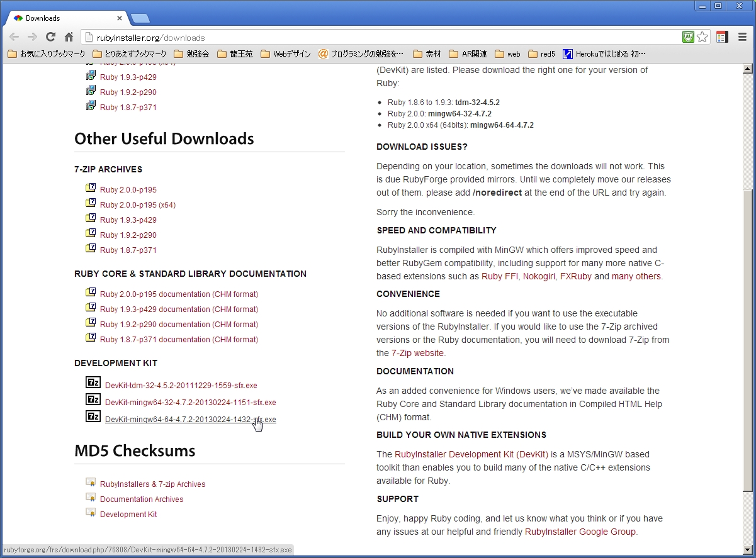
Task: Click the page scrollbar down arrow
Action: coord(748,549)
